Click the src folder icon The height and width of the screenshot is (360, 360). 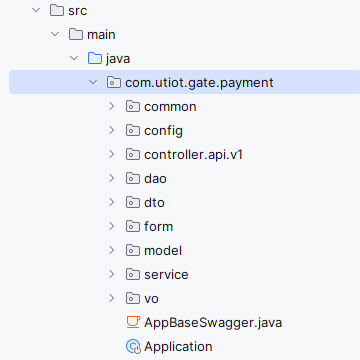coord(57,11)
